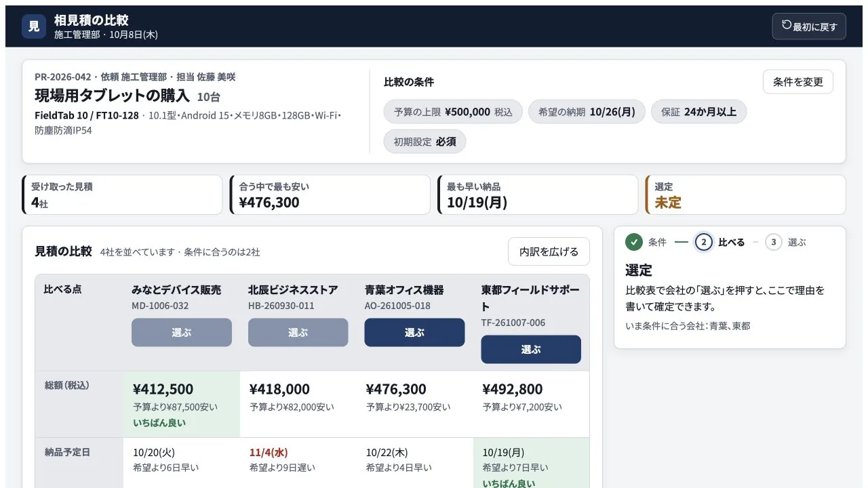
Task: Select the 受け取った見積 4社 summary card
Action: tap(122, 195)
